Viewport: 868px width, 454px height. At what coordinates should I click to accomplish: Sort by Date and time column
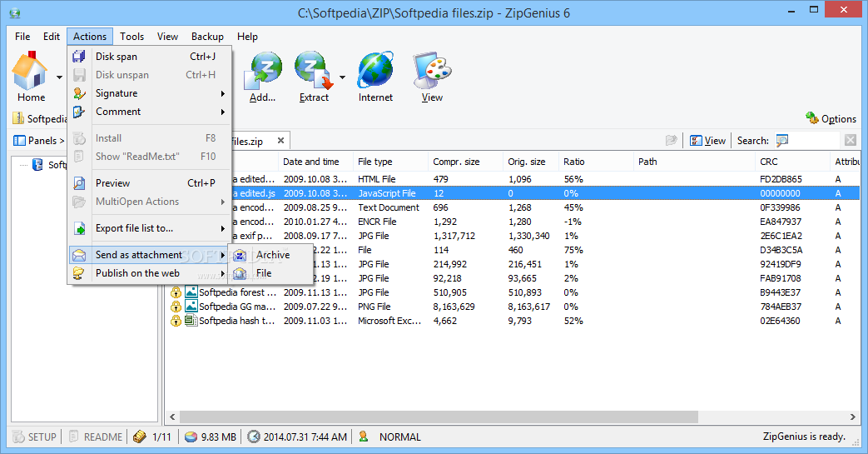tap(315, 162)
